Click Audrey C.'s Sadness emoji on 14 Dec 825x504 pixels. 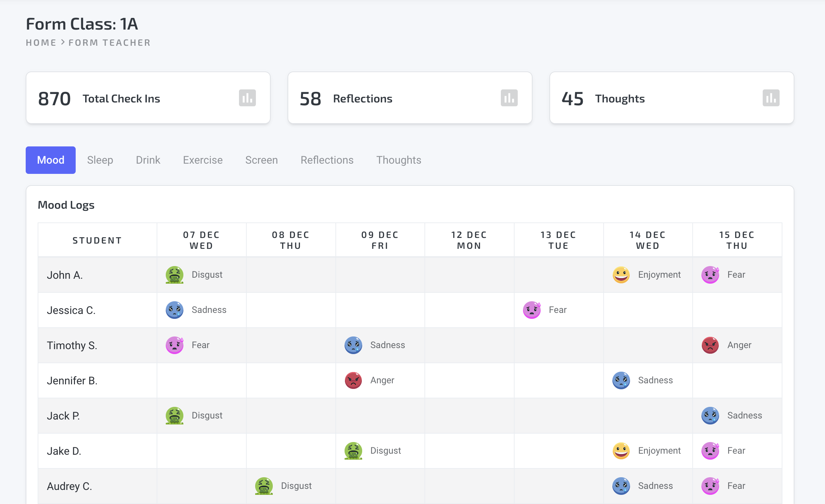pyautogui.click(x=621, y=486)
